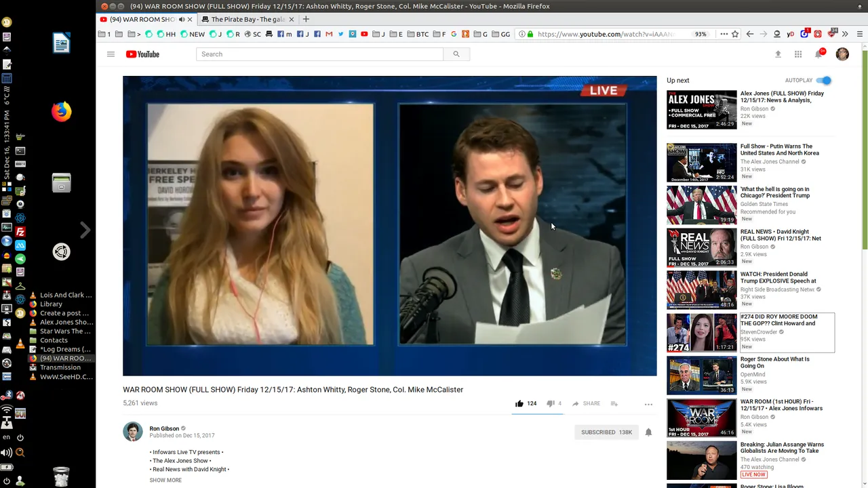The height and width of the screenshot is (488, 868).
Task: Open the HH bookmark in toolbar
Action: [x=166, y=34]
